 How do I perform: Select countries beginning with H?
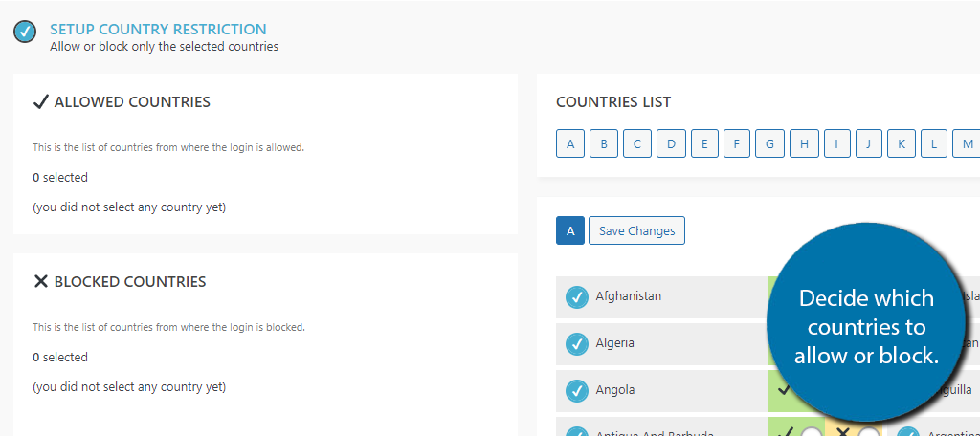(804, 143)
